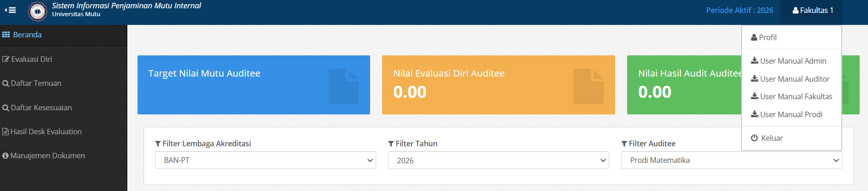The width and height of the screenshot is (868, 191).
Task: Click the User Manual Auditor download icon
Action: point(754,78)
